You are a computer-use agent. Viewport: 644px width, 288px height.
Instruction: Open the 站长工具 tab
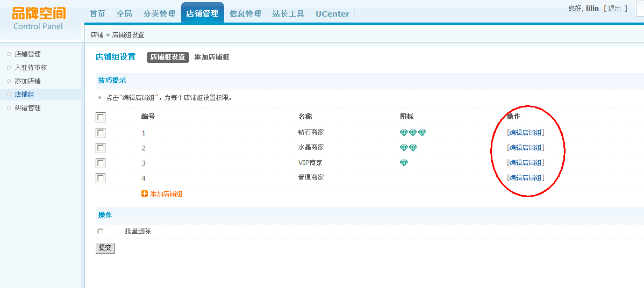(x=288, y=13)
